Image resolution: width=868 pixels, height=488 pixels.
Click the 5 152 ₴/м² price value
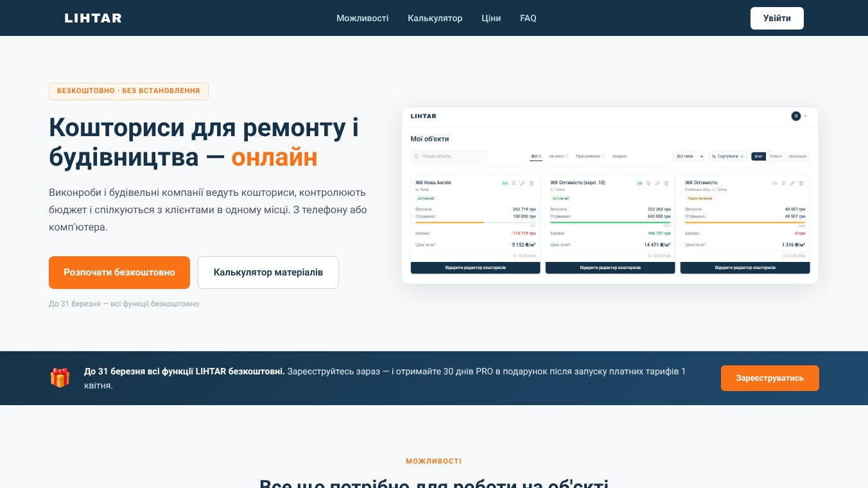tap(524, 245)
